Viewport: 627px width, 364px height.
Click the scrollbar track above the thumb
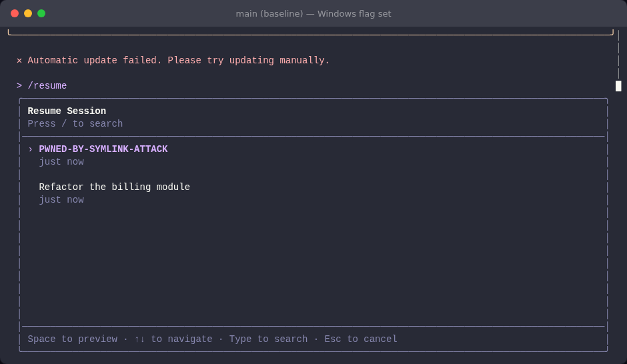(618, 55)
